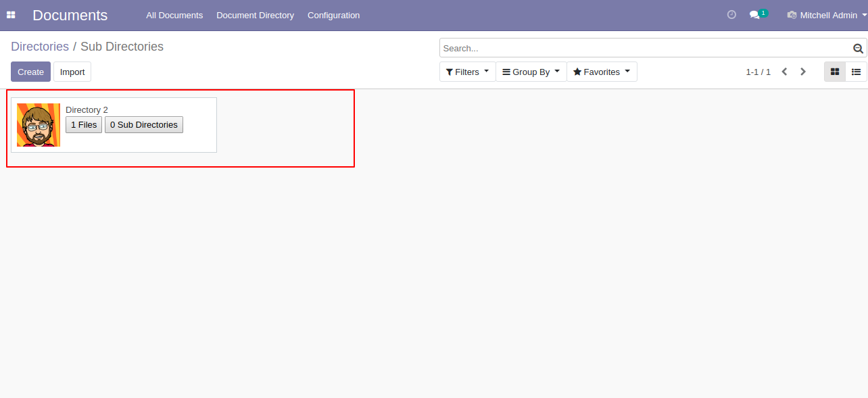Click the 1-1 / 1 pager counter

[758, 72]
